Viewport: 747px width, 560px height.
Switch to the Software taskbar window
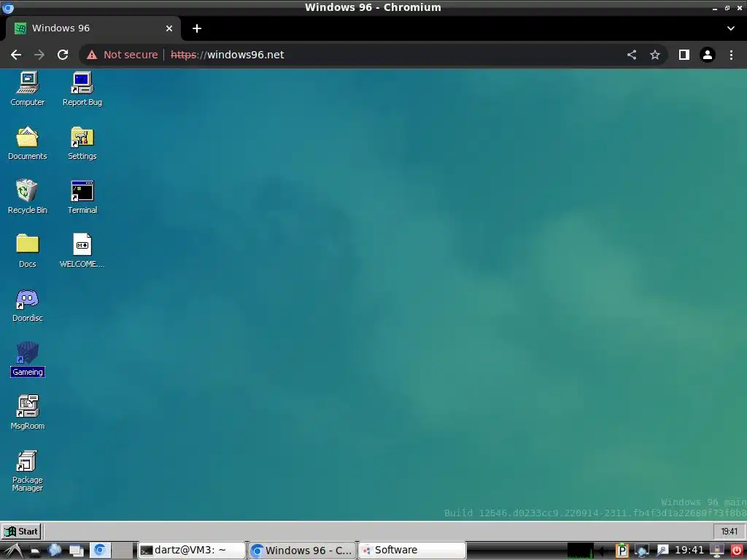point(413,551)
